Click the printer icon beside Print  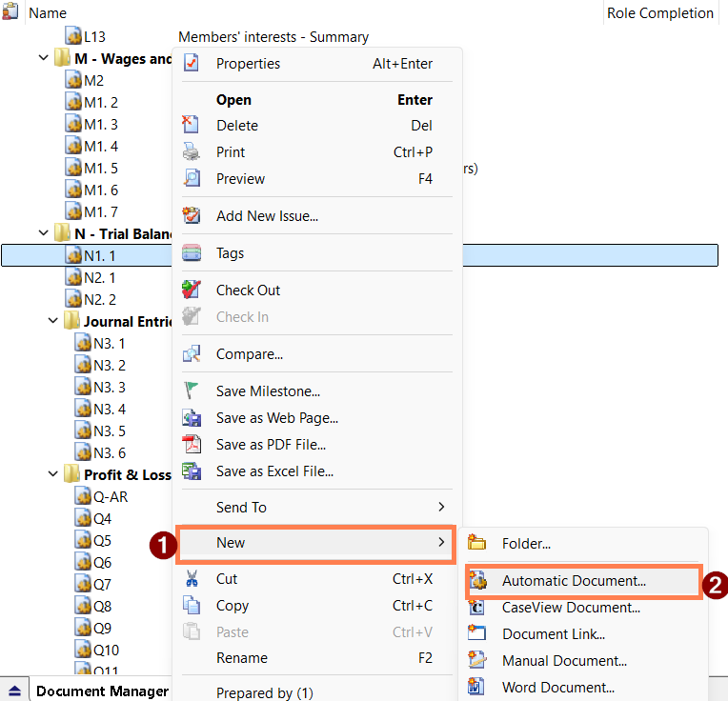pyautogui.click(x=192, y=151)
